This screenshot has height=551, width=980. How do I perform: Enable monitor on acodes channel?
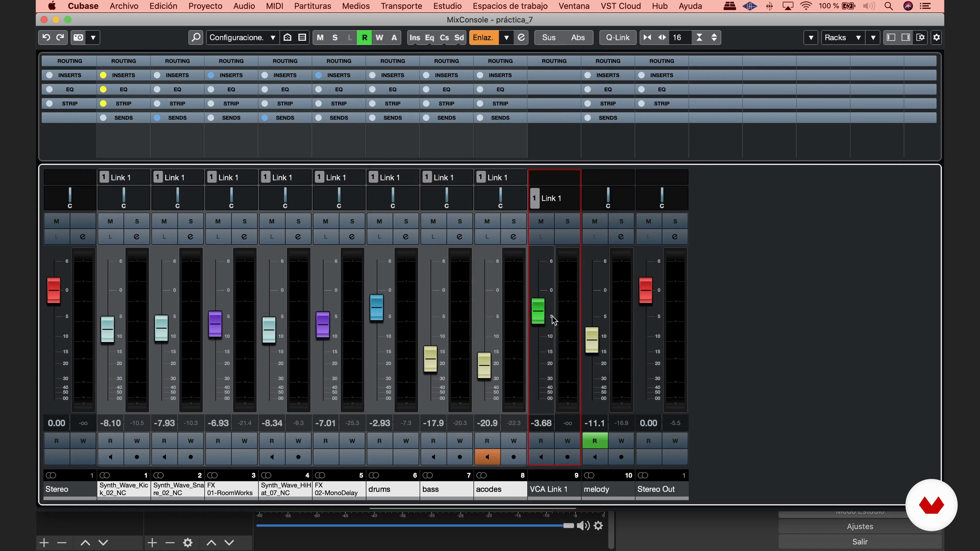coord(487,457)
